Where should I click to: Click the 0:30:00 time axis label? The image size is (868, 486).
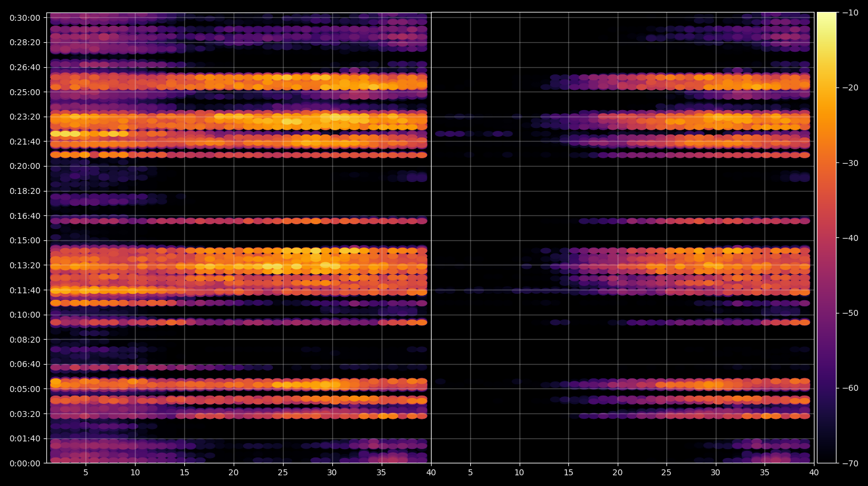pos(25,18)
